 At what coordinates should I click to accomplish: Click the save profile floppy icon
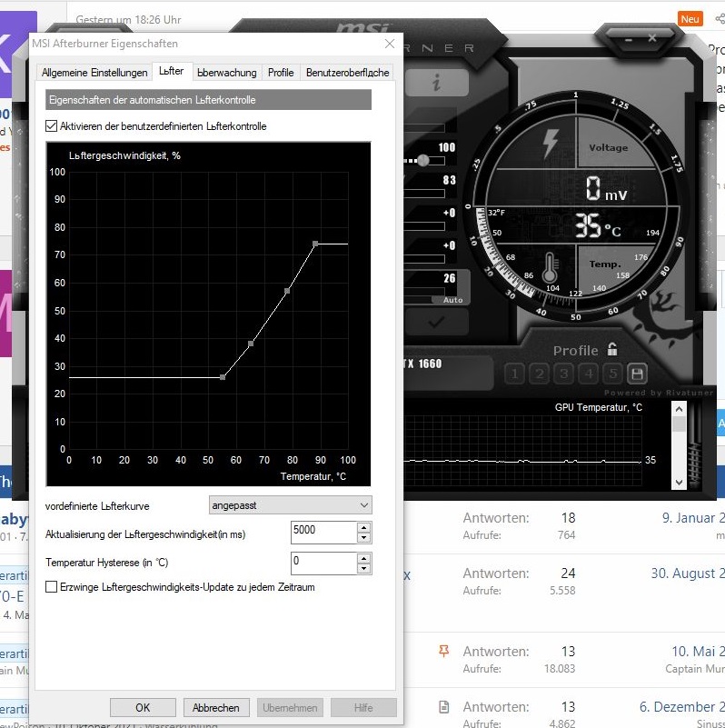[x=637, y=374]
